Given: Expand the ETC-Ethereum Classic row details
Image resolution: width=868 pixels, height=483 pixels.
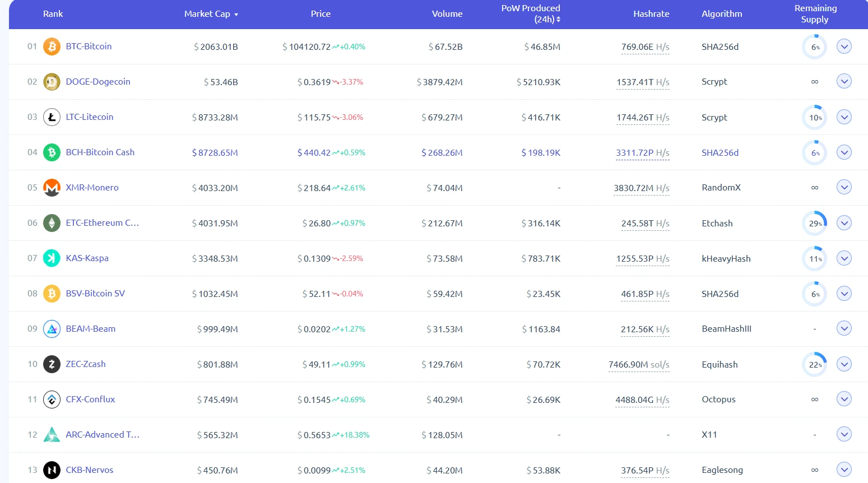Looking at the screenshot, I should pos(844,223).
